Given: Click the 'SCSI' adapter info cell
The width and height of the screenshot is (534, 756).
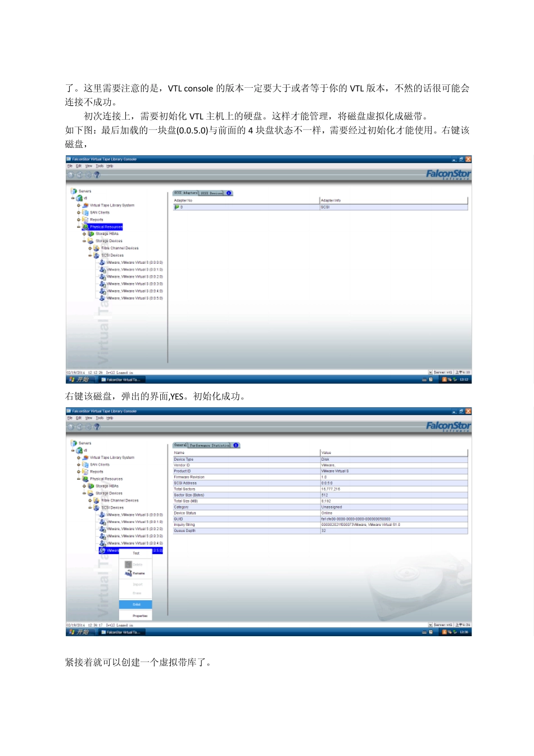Looking at the screenshot, I should (x=393, y=207).
